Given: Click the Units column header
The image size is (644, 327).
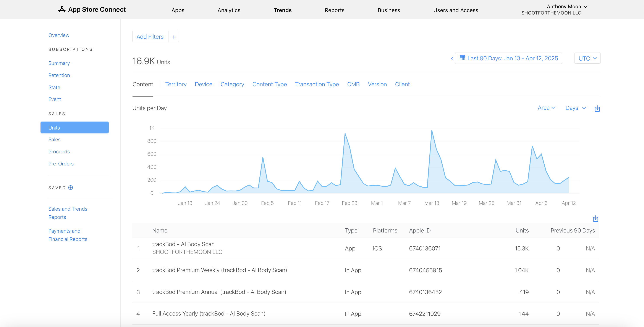Looking at the screenshot, I should pyautogui.click(x=522, y=230).
